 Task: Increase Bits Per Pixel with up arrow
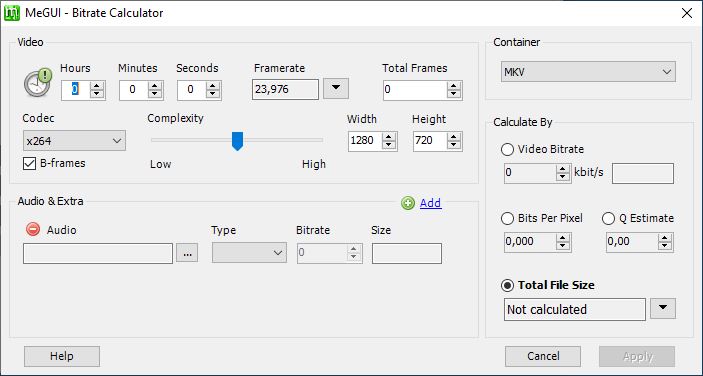(x=563, y=238)
